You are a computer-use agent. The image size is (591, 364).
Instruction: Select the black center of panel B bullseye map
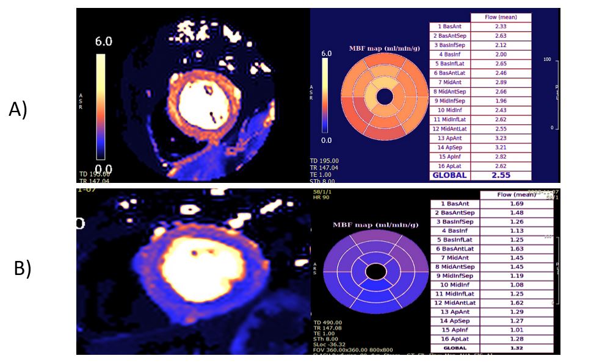click(x=375, y=270)
